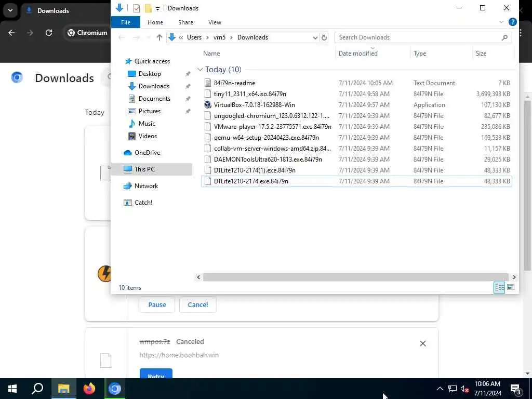This screenshot has height=399, width=532.
Task: Open the address bar history dropdown
Action: click(315, 37)
